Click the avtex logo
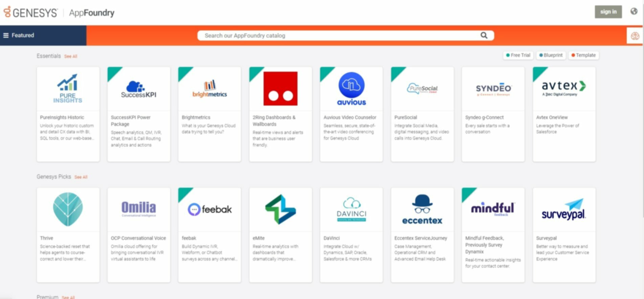This screenshot has width=644, height=299. click(x=564, y=88)
